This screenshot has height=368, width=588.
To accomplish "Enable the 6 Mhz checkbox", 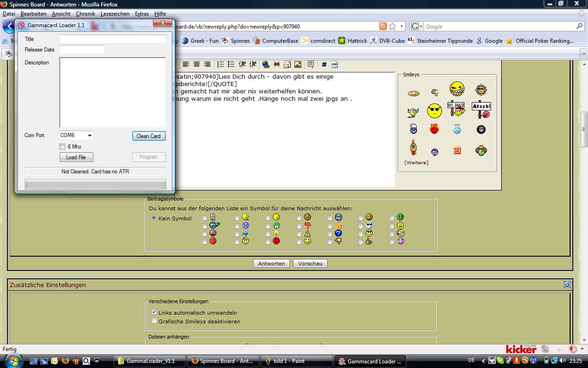I will point(62,147).
